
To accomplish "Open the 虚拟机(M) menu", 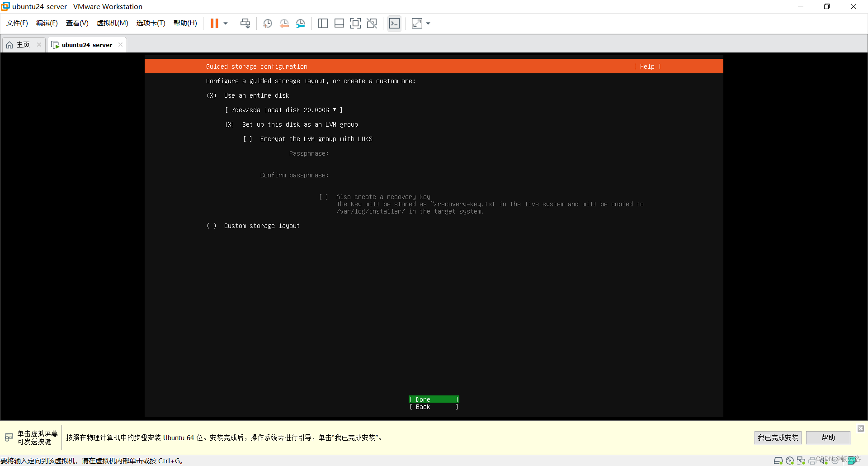I will coord(113,23).
